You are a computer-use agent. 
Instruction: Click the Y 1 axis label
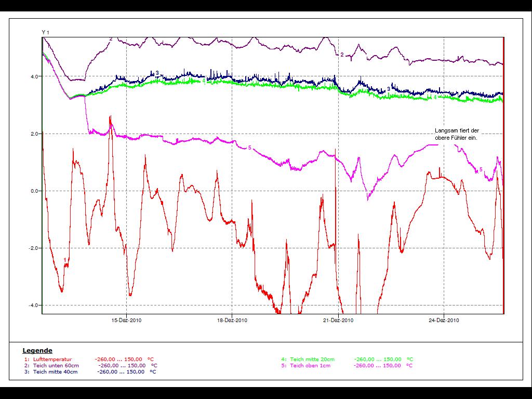(45, 33)
